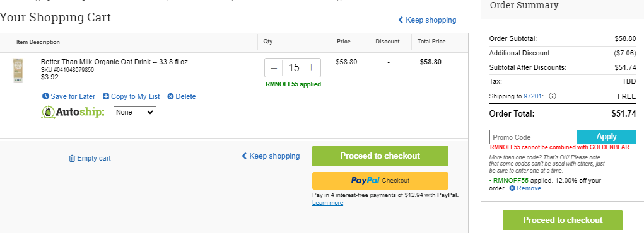This screenshot has height=233, width=644.
Task: Click the Copy to My List plus icon
Action: click(106, 96)
